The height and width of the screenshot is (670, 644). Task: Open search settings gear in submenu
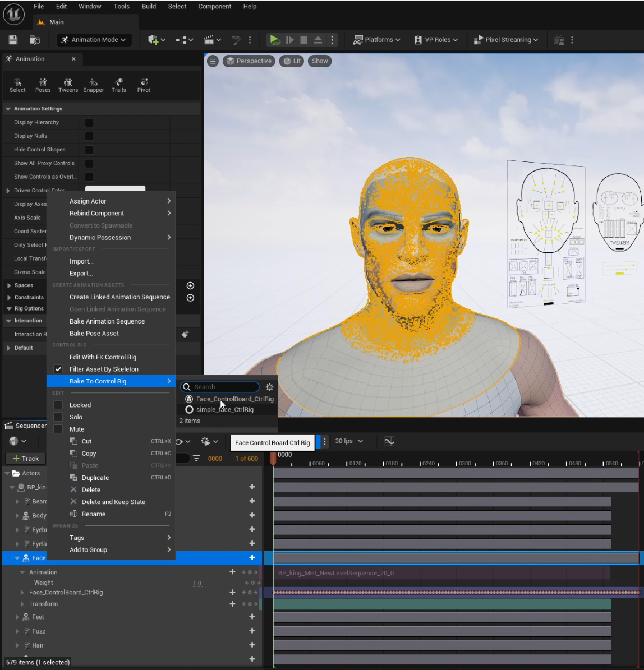click(269, 387)
